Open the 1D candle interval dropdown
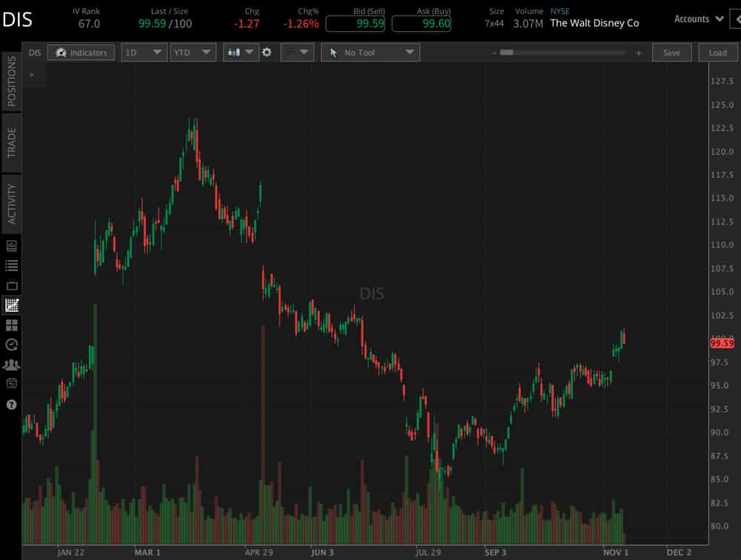This screenshot has width=741, height=560. [144, 53]
